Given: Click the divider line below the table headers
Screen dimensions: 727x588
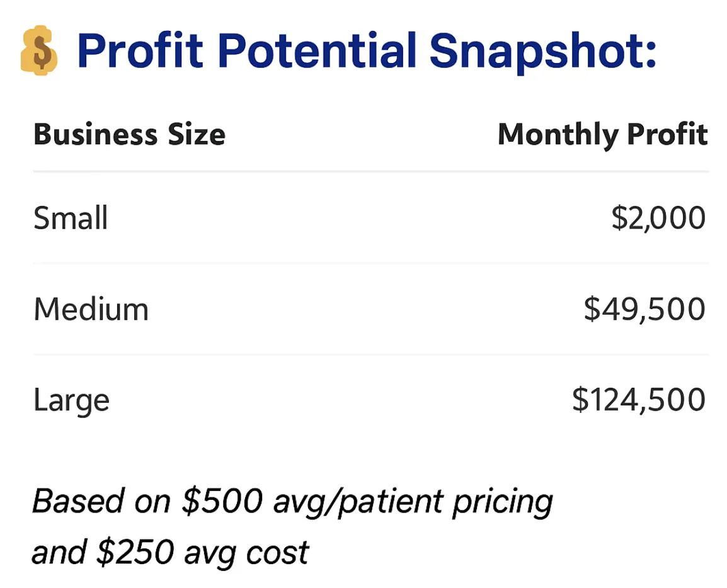Looking at the screenshot, I should point(371,171).
